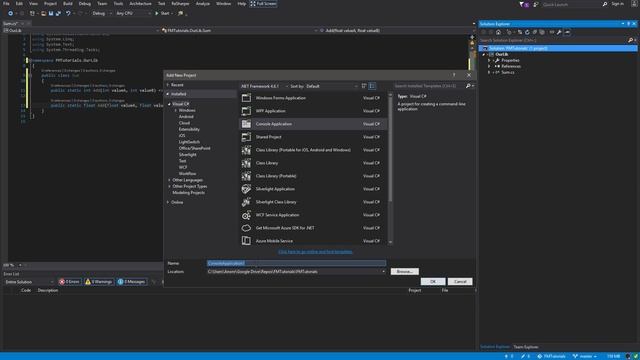Image resolution: width=640 pixels, height=360 pixels.
Task: Select the Sum.cs file in Solution Explorer
Action: coord(508,73)
